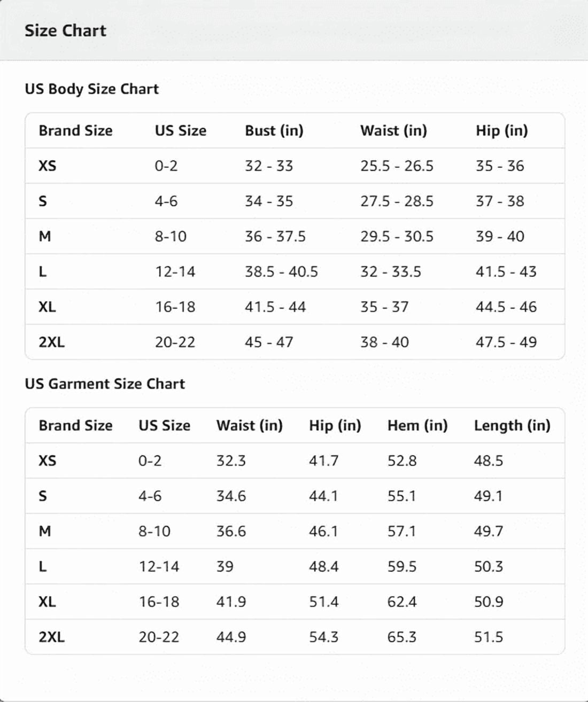The image size is (588, 702).
Task: Select the US Body Size Chart heading
Action: 92,89
